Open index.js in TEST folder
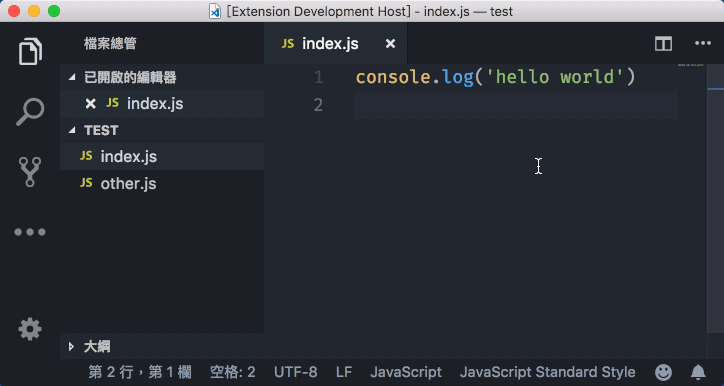The height and width of the screenshot is (386, 724). pos(162,157)
